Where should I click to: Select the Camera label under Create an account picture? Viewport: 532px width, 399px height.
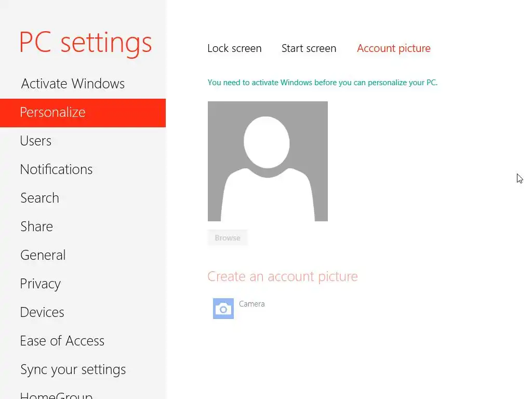pyautogui.click(x=252, y=303)
